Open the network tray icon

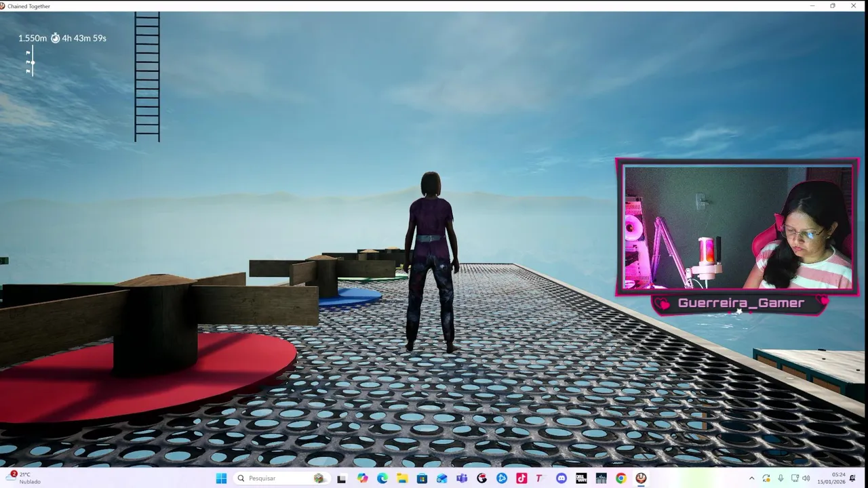coord(795,479)
